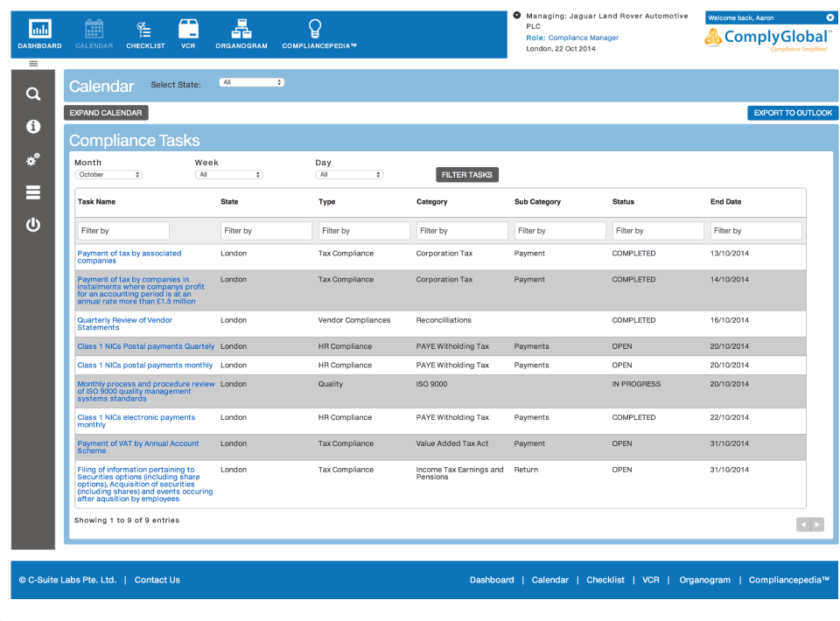Open settings via the gears sidebar icon

32,159
